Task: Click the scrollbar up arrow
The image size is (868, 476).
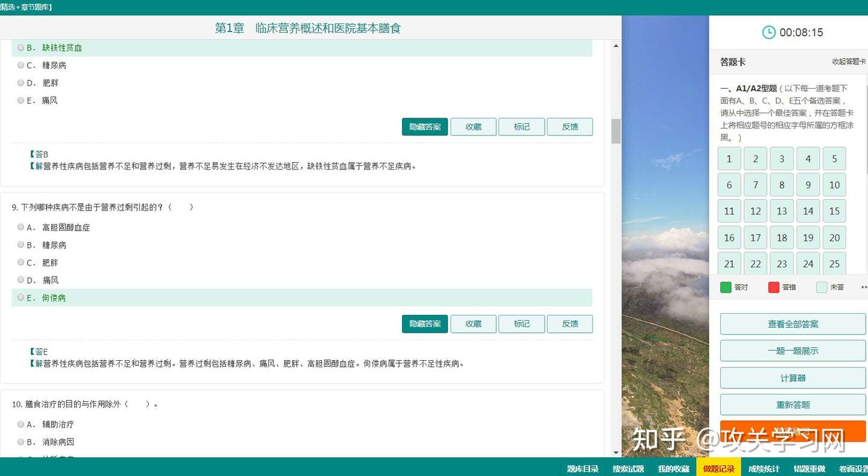Action: (616, 45)
